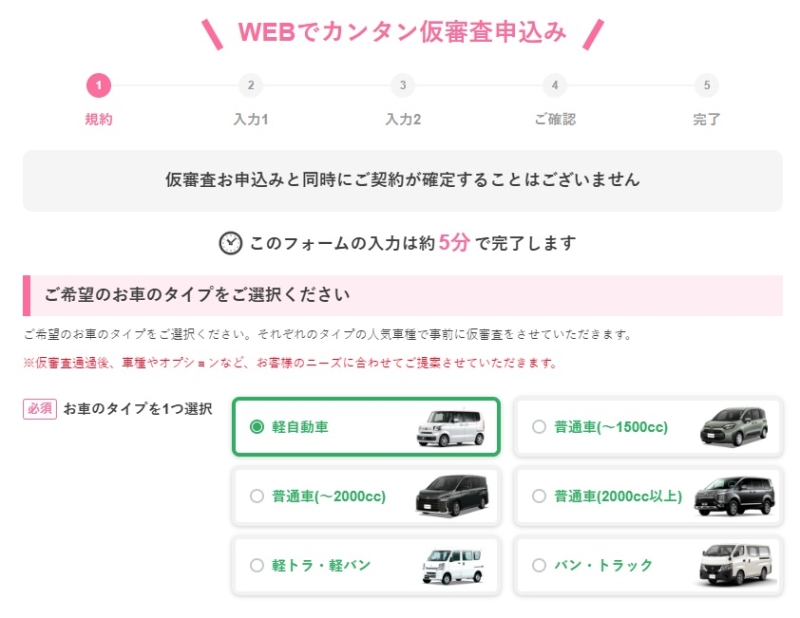800x618 pixels.
Task: Click step 5 完了 circle
Action: 707,86
